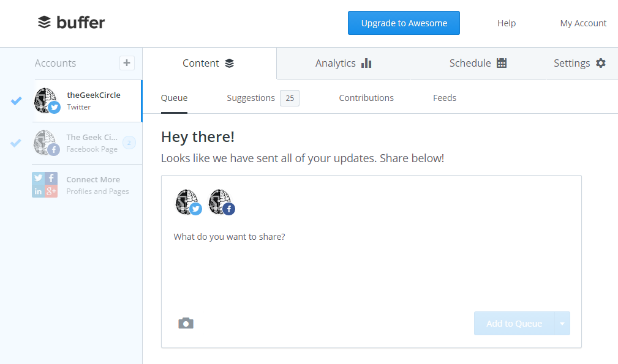Attach a photo with the camera icon
618x364 pixels.
(x=186, y=323)
